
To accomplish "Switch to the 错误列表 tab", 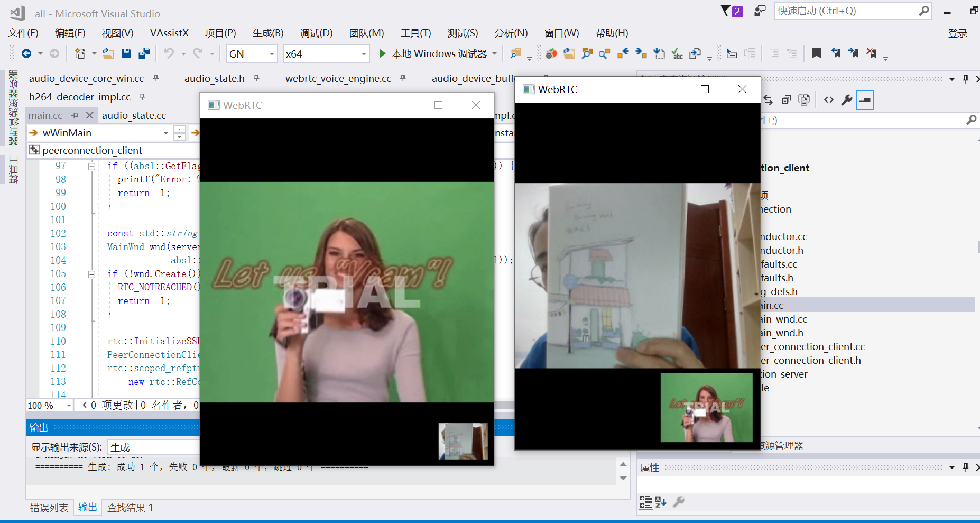I will (49, 507).
